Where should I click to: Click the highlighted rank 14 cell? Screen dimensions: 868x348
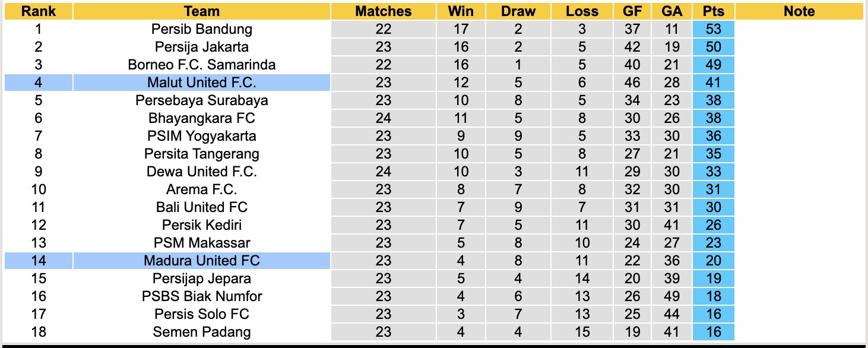[38, 261]
